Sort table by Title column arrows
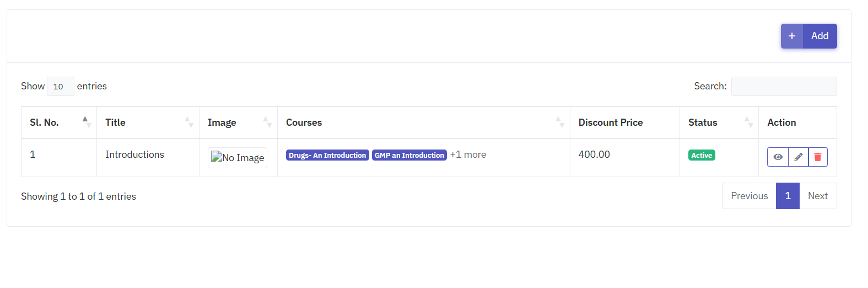 coord(188,122)
